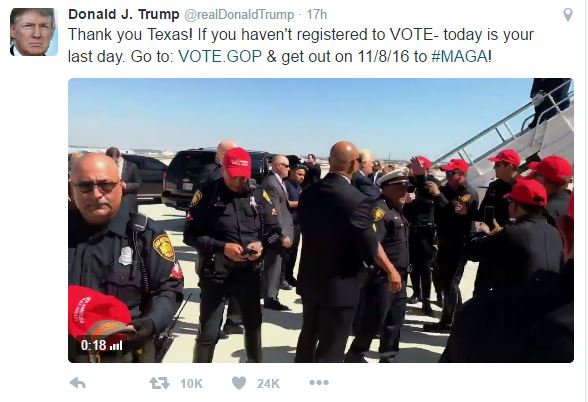
Task: Click the "Thank you Texas!" tweet text
Action: click(x=130, y=34)
